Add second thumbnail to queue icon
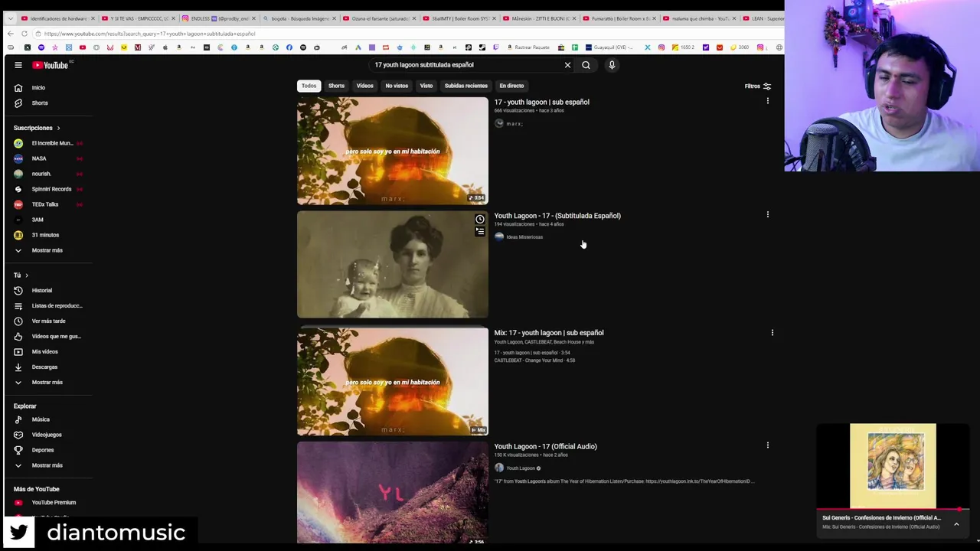The image size is (980, 551). click(480, 232)
